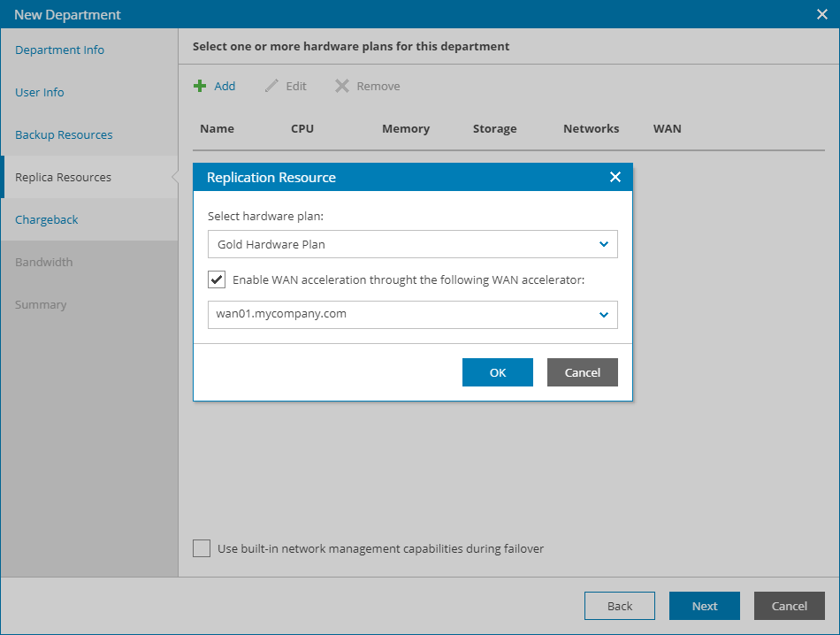Click the Next button

(704, 606)
